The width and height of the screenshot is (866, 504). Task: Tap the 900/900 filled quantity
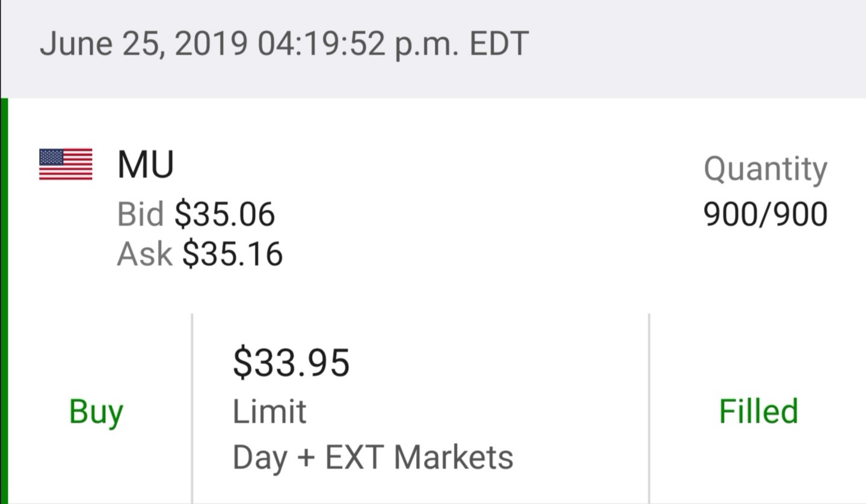pos(766,214)
